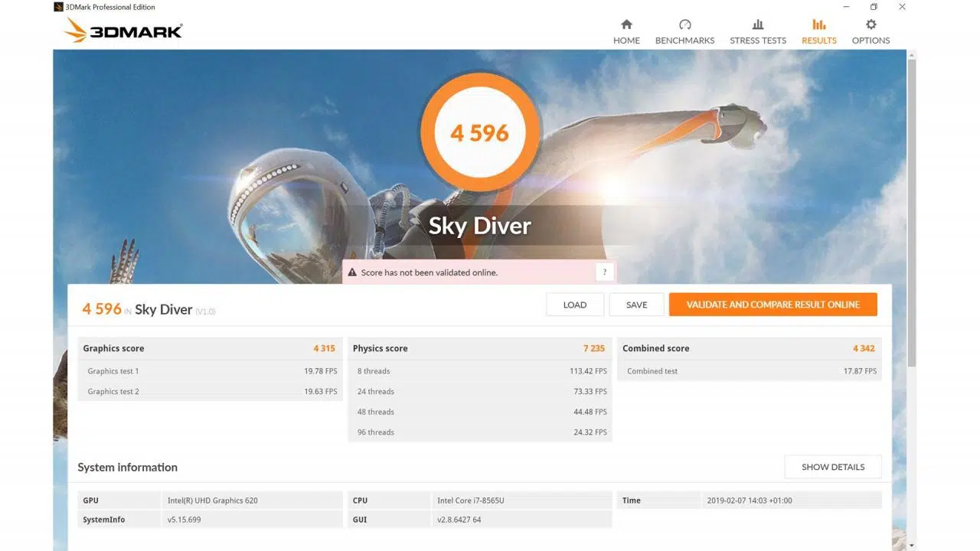Click the 19.78 FPS value
The height and width of the screenshot is (551, 980).
point(320,371)
